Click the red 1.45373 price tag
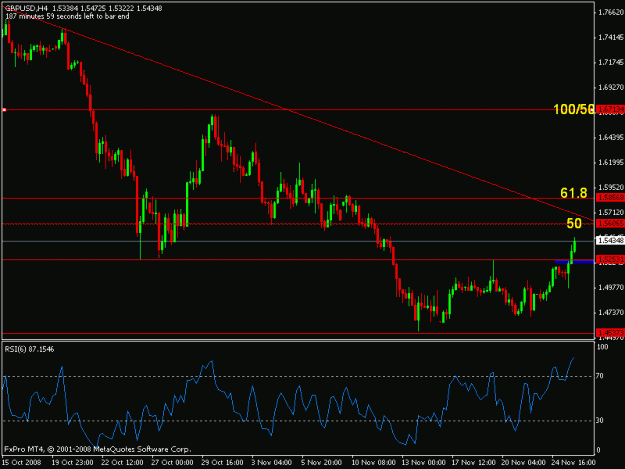 610,332
